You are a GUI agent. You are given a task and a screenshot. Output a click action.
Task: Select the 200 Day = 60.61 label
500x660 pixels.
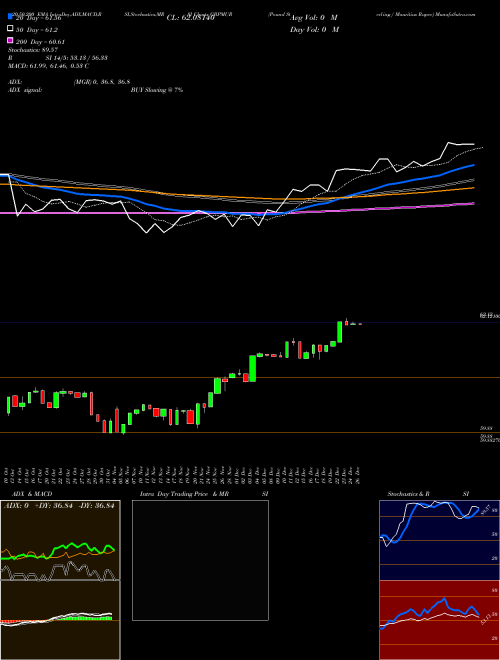click(x=40, y=42)
